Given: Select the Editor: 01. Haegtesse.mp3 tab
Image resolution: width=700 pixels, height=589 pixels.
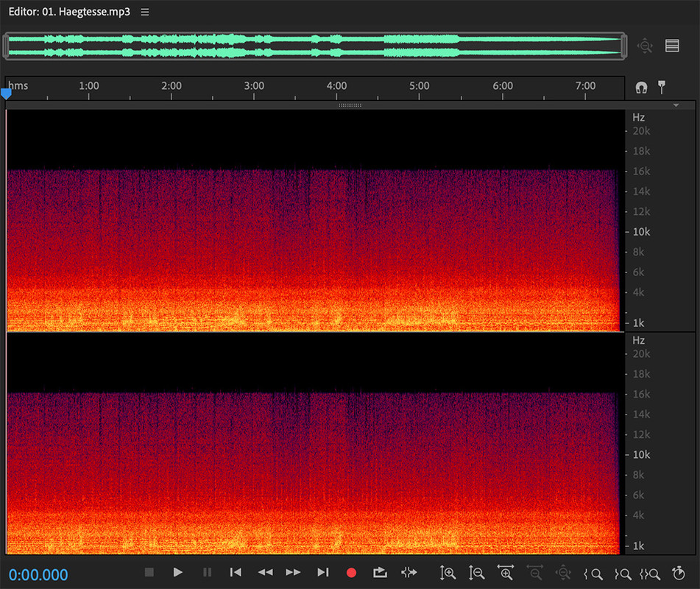Looking at the screenshot, I should tap(69, 12).
